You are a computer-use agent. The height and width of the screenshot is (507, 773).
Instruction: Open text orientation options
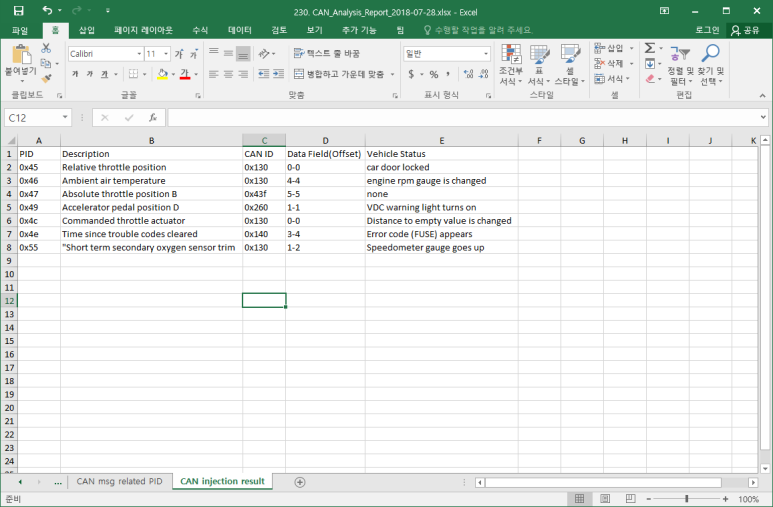[x=266, y=53]
